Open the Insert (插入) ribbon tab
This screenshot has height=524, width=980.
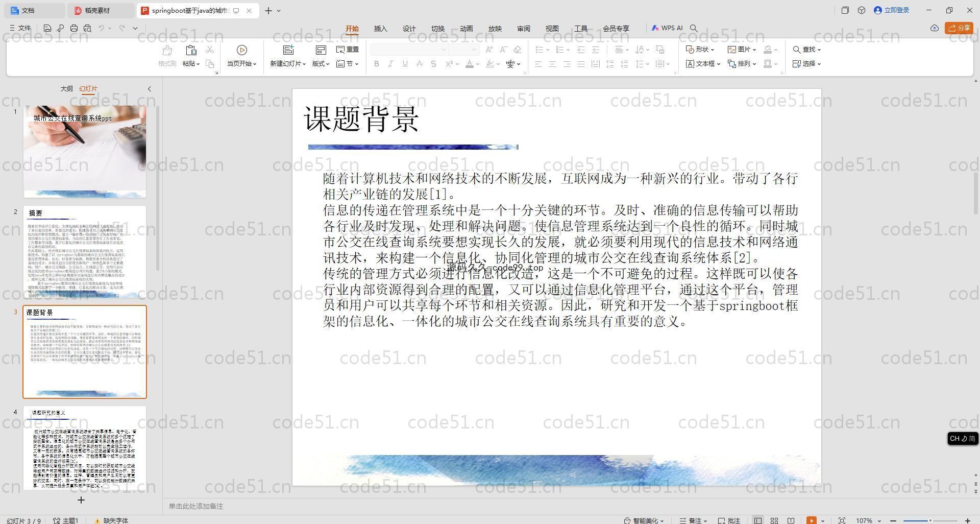pos(380,29)
